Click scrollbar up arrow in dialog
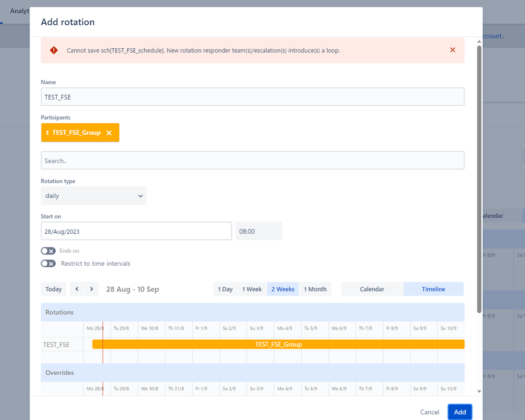525x420 pixels. pyautogui.click(x=479, y=42)
